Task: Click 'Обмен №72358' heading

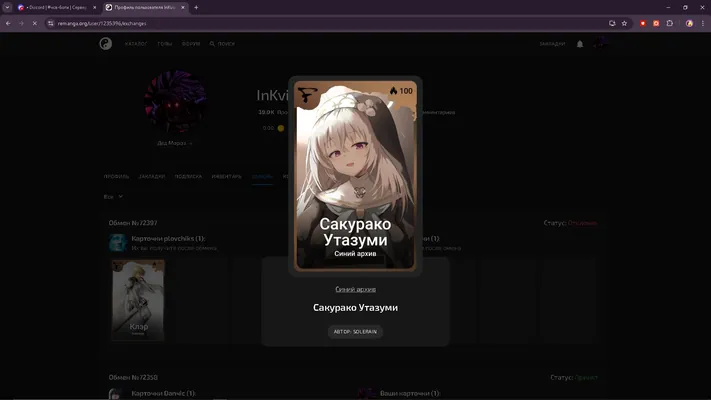Action: (133, 377)
